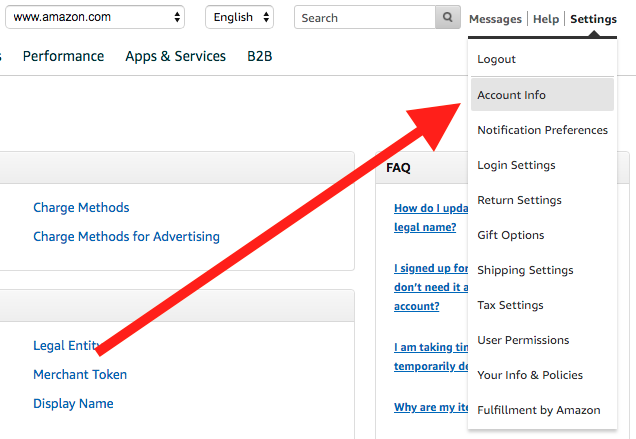Open the English language dropdown
This screenshot has height=439, width=636.
[239, 18]
